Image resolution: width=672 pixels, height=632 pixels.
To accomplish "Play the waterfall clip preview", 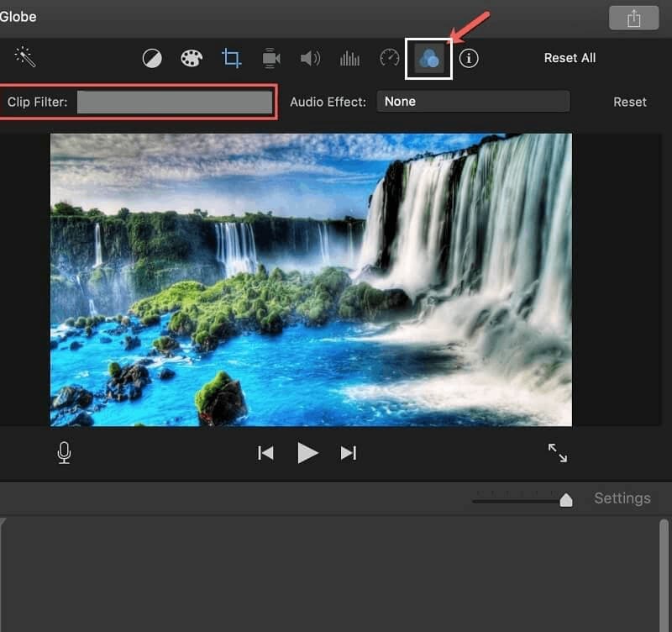I will pyautogui.click(x=307, y=452).
